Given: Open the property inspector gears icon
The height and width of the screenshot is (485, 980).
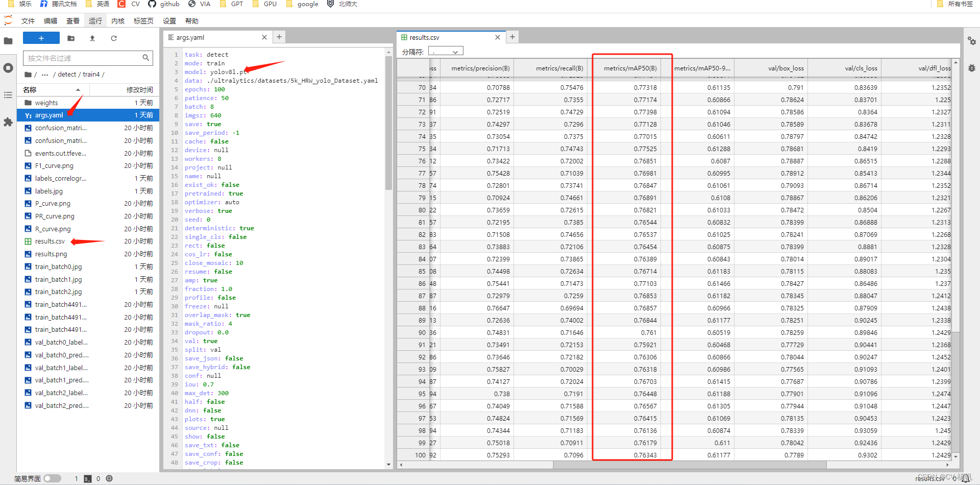Looking at the screenshot, I should point(972,41).
